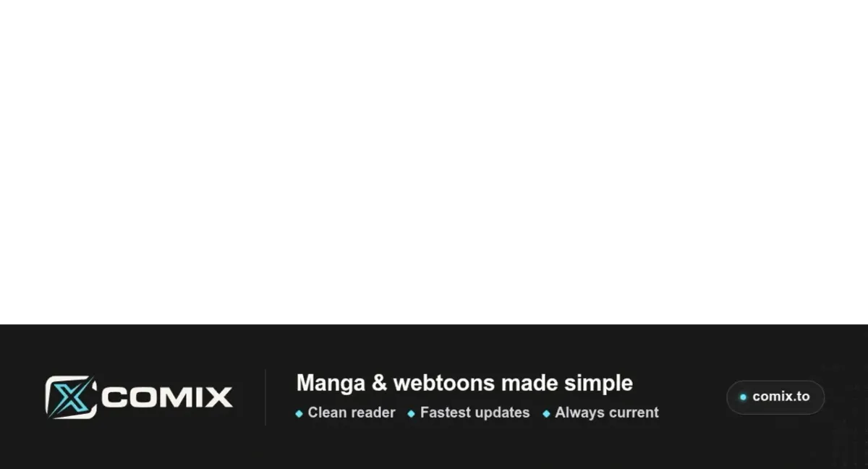Click the COMIX wordmark text
This screenshot has height=469, width=868.
167,397
